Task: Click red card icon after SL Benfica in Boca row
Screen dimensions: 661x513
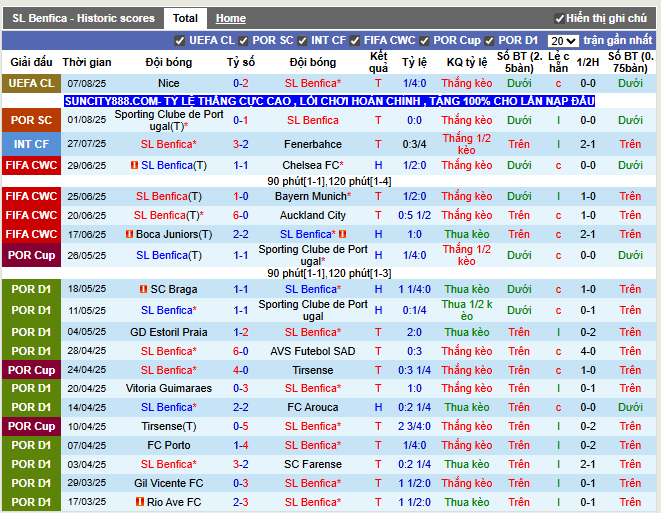Action: [343, 234]
